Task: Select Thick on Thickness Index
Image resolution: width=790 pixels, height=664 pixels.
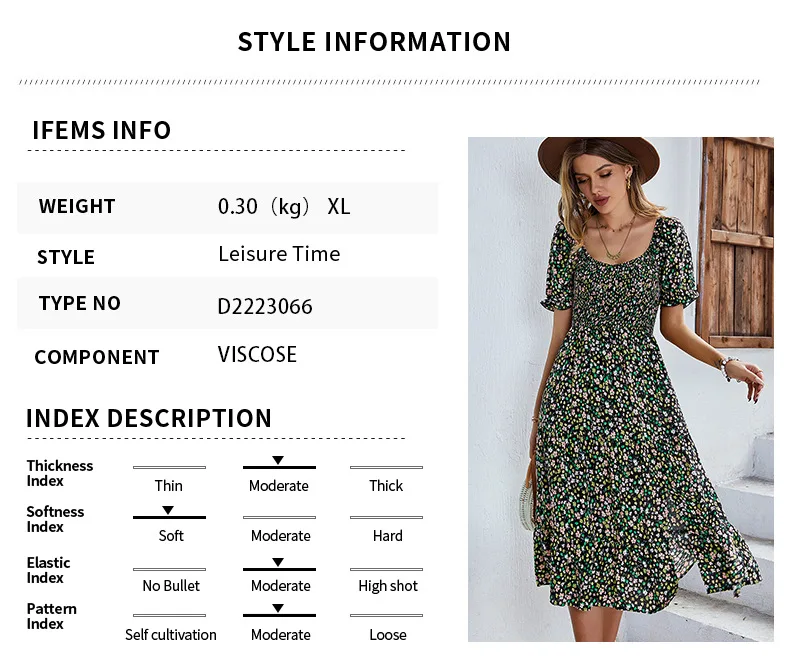Action: (x=386, y=485)
